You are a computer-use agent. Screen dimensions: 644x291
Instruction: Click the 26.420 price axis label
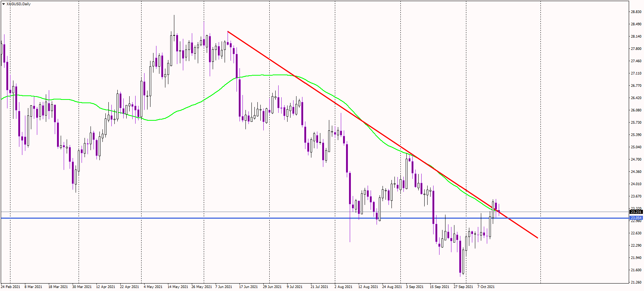636,98
